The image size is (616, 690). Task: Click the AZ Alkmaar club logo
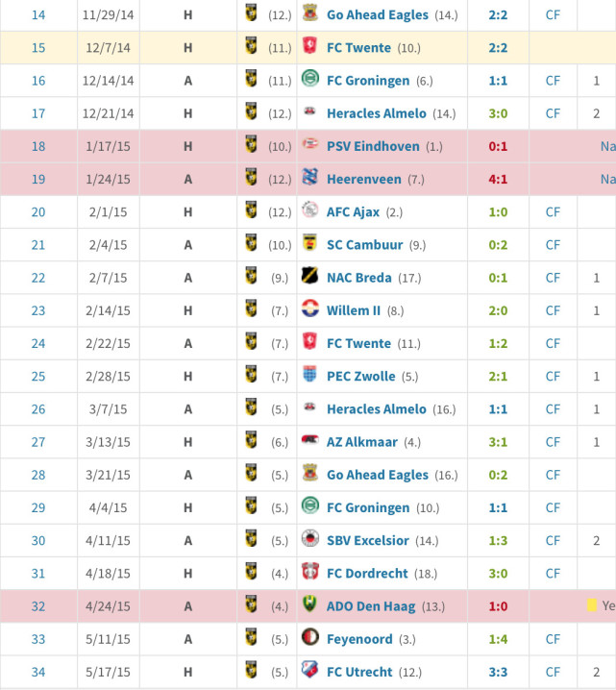[x=309, y=442]
